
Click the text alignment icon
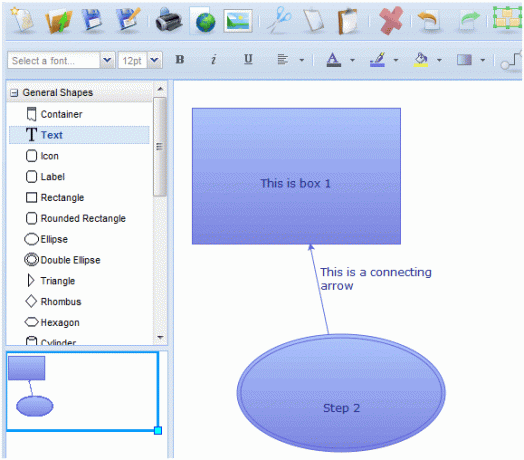[283, 60]
